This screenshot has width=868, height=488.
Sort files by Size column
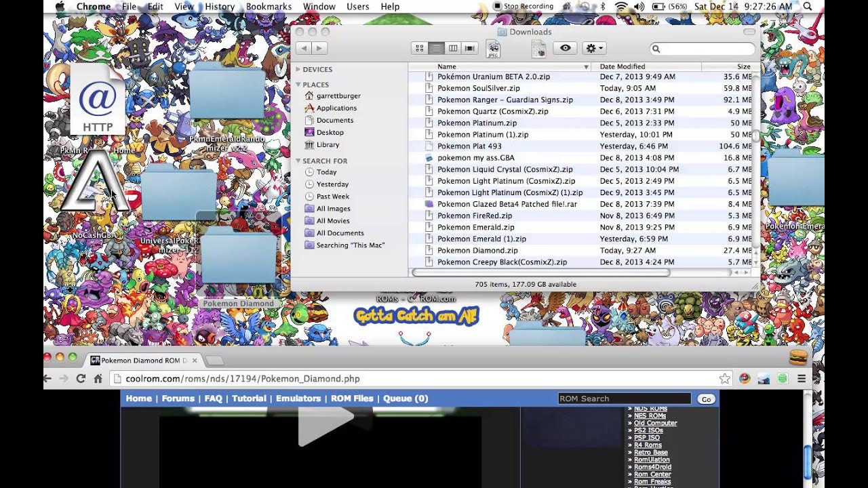point(727,66)
